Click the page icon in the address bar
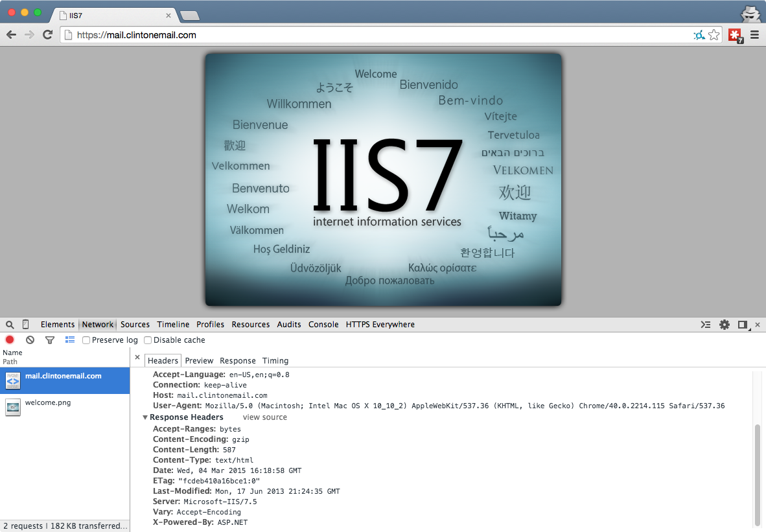 click(69, 35)
